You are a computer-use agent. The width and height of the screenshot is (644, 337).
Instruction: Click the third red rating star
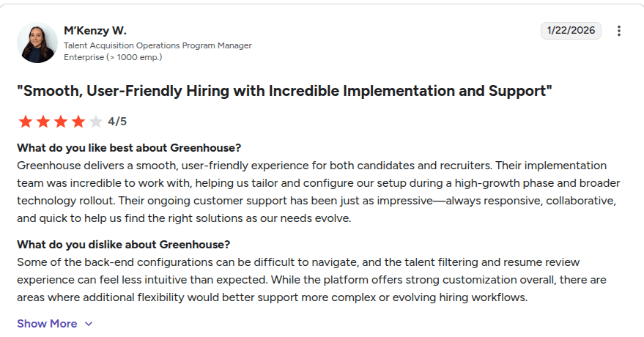[x=61, y=122]
